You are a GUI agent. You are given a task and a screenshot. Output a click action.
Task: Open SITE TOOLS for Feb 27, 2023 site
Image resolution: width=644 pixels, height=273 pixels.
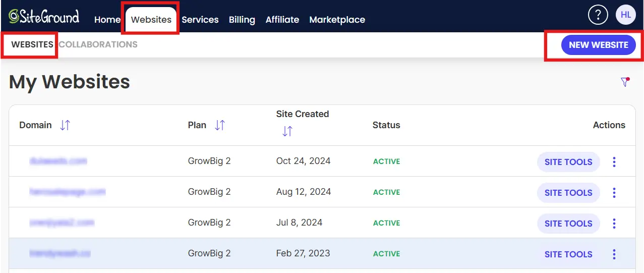(x=568, y=254)
